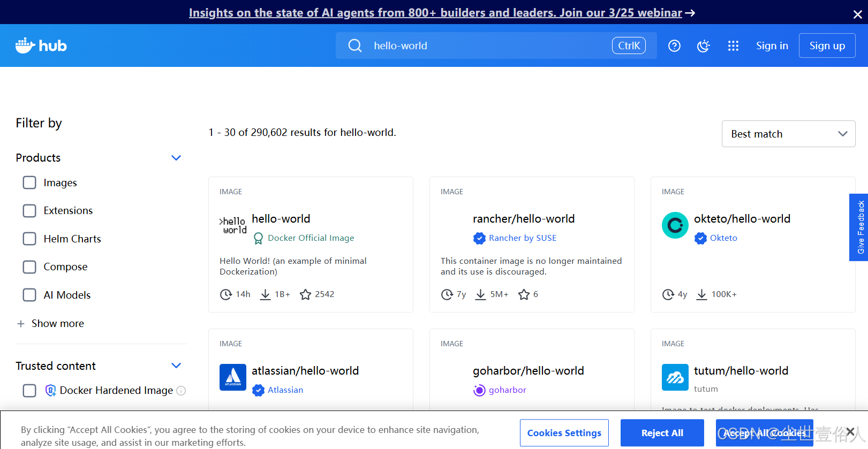The width and height of the screenshot is (868, 449).
Task: Click Rancher verified publisher badge icon
Action: pos(479,238)
